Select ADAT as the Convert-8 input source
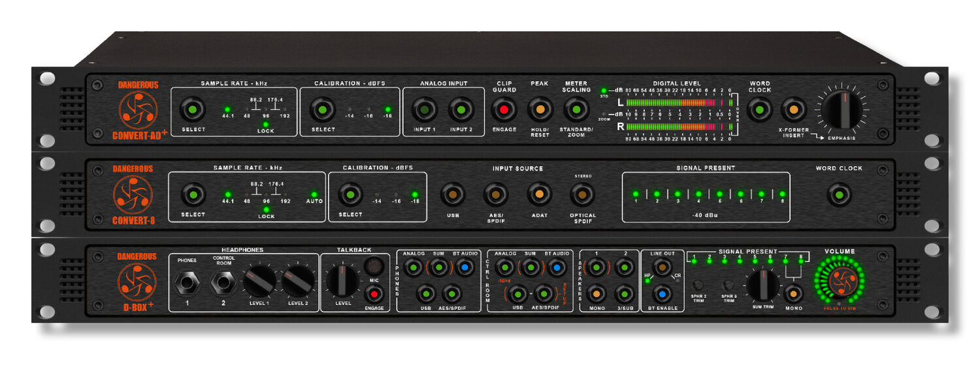 pyautogui.click(x=539, y=194)
